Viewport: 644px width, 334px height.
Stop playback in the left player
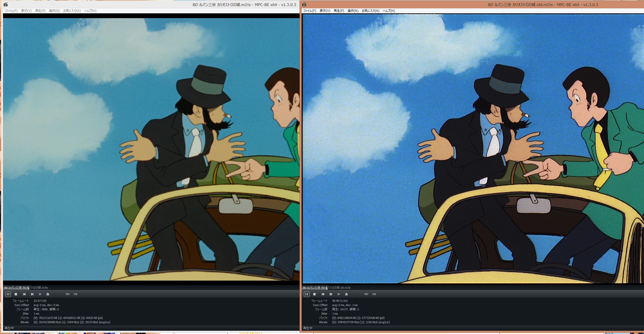[x=16, y=294]
